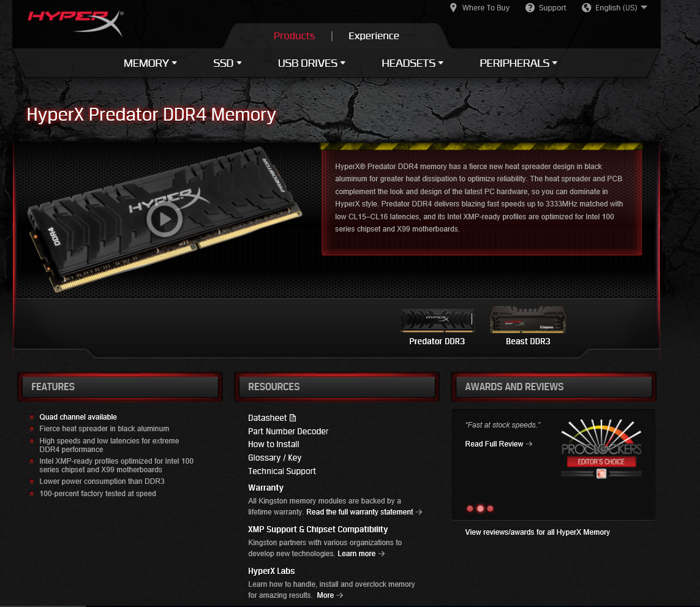
Task: Click the globe language icon
Action: click(x=586, y=7)
